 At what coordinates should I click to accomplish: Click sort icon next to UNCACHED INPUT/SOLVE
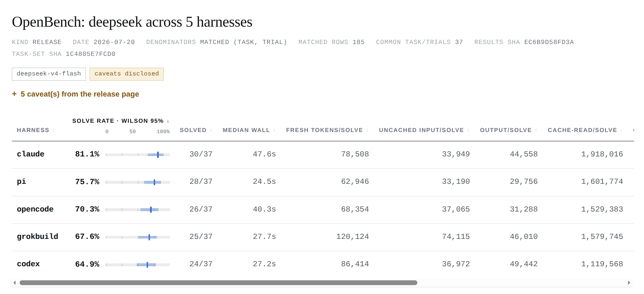[x=468, y=131]
